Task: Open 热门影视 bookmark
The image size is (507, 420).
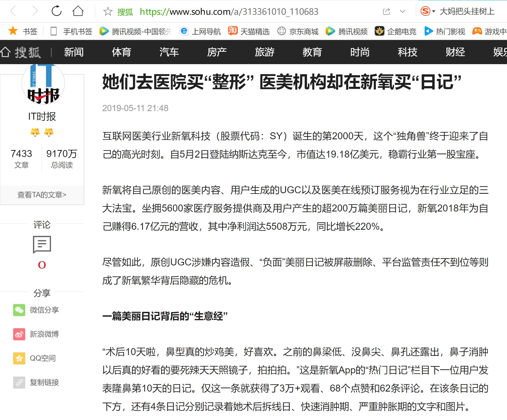Action: (x=444, y=31)
